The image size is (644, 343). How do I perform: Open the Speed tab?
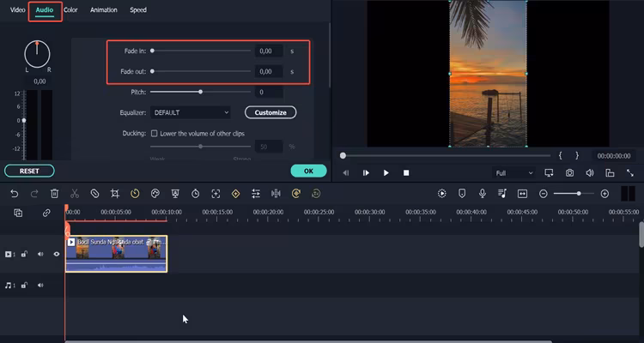138,9
